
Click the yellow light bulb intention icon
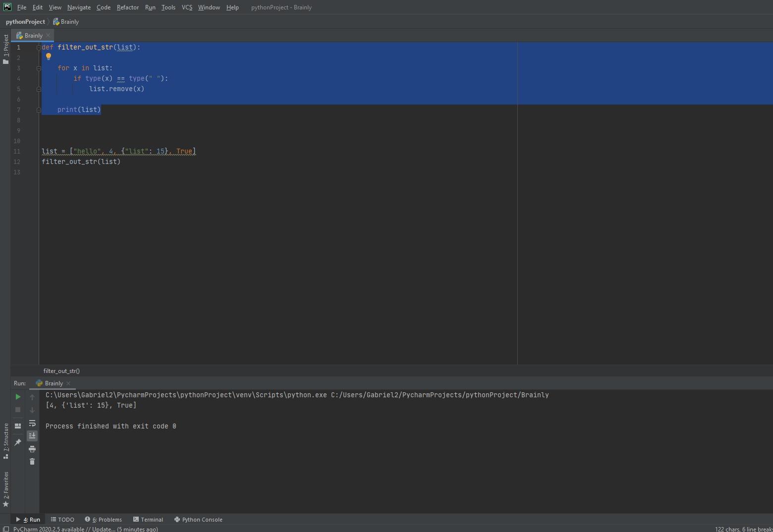[x=49, y=56]
